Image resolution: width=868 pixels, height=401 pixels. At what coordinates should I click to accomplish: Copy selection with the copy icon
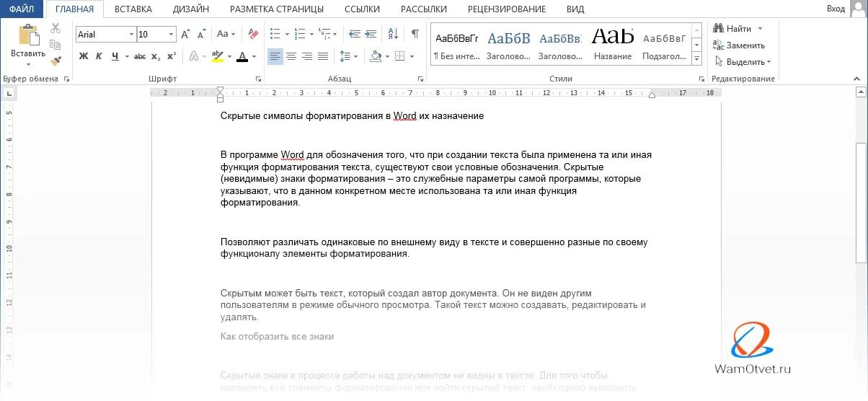coord(56,45)
